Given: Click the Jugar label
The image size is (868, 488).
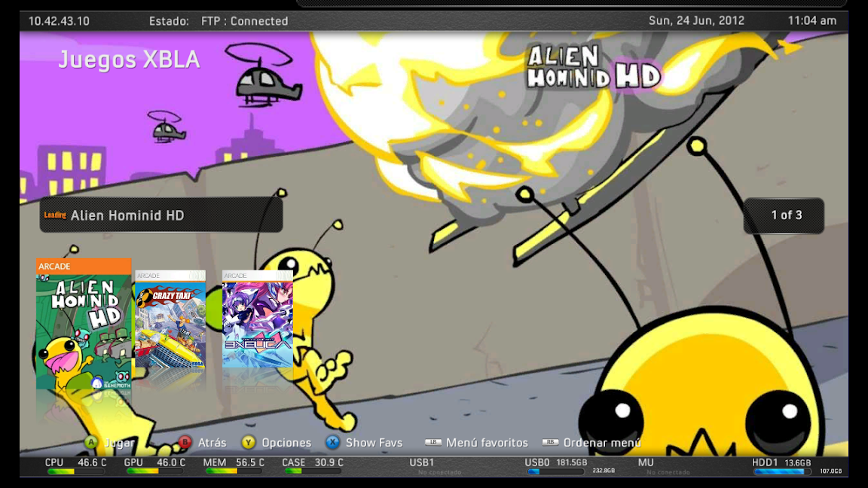Looking at the screenshot, I should (119, 443).
